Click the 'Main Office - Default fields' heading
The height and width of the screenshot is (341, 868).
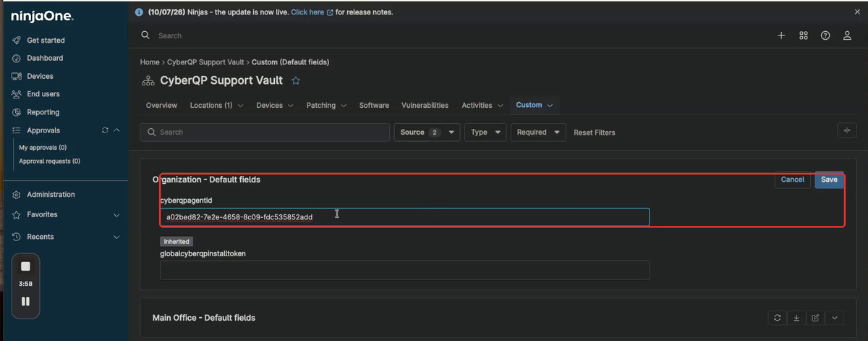click(x=204, y=318)
